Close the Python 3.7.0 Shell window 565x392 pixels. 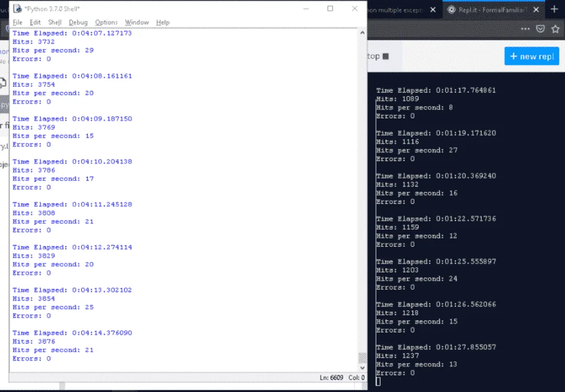pos(354,9)
